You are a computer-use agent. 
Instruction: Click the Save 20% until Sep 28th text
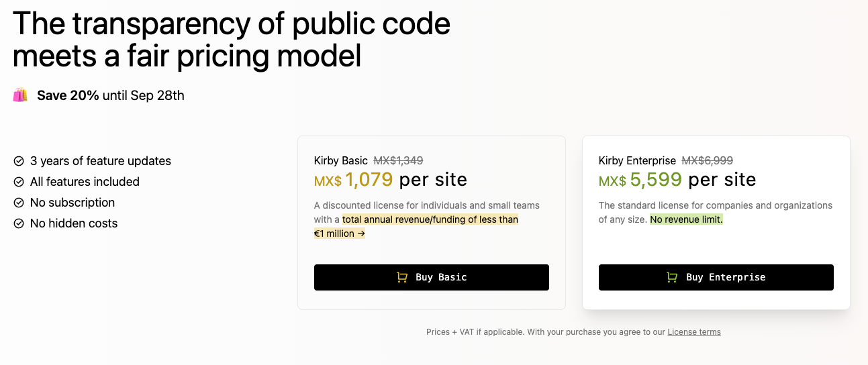[111, 95]
